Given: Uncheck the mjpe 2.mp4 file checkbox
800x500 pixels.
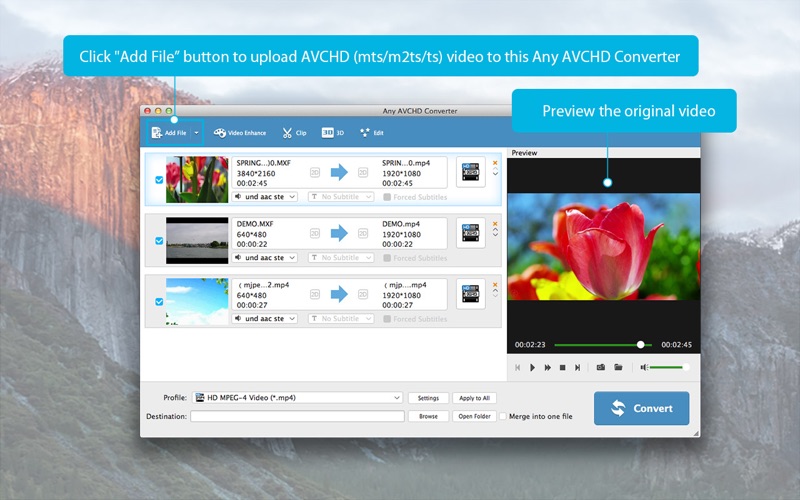Looking at the screenshot, I should 159,302.
